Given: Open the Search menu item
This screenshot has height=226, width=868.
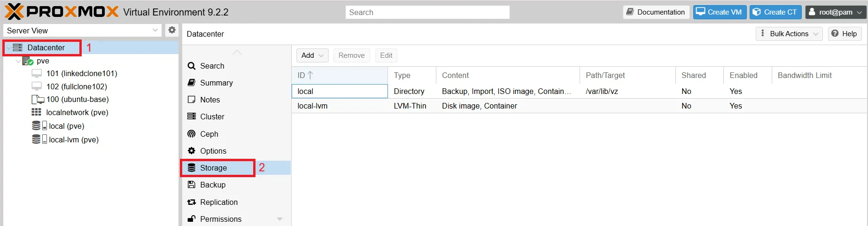Looking at the screenshot, I should (x=236, y=66).
